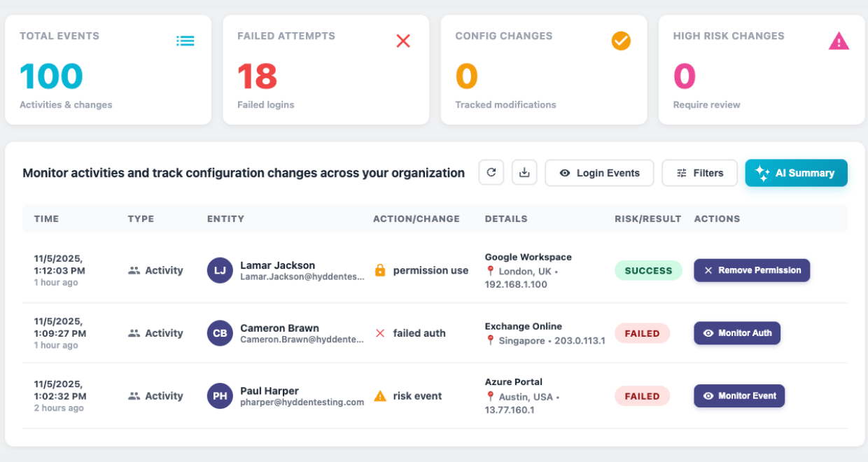
Task: Click the refresh icon button
Action: pos(491,173)
